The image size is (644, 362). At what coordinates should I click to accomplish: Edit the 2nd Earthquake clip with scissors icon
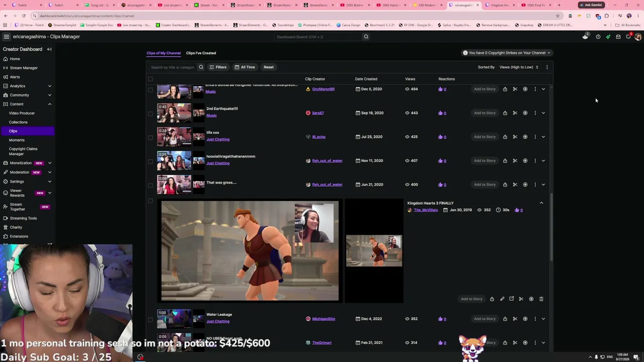tap(515, 113)
